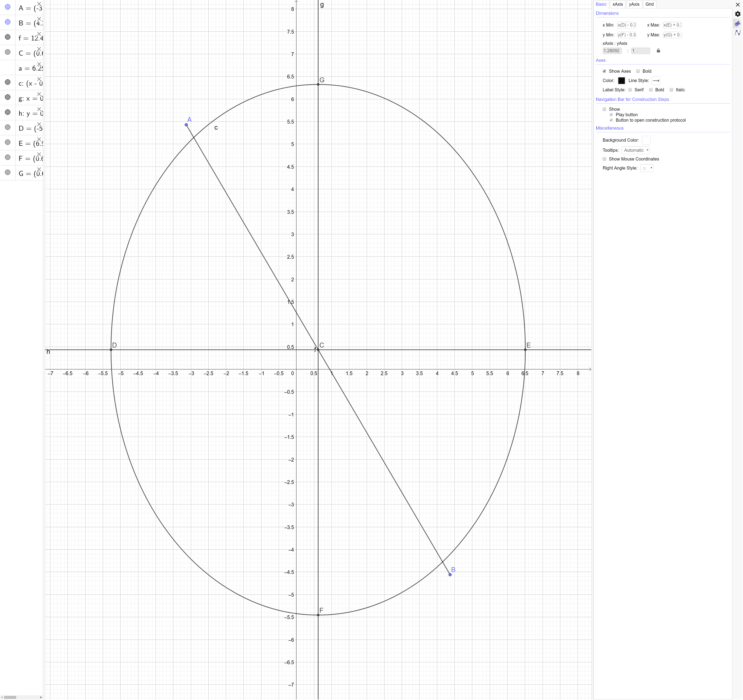Close the properties panel

pyautogui.click(x=738, y=4)
